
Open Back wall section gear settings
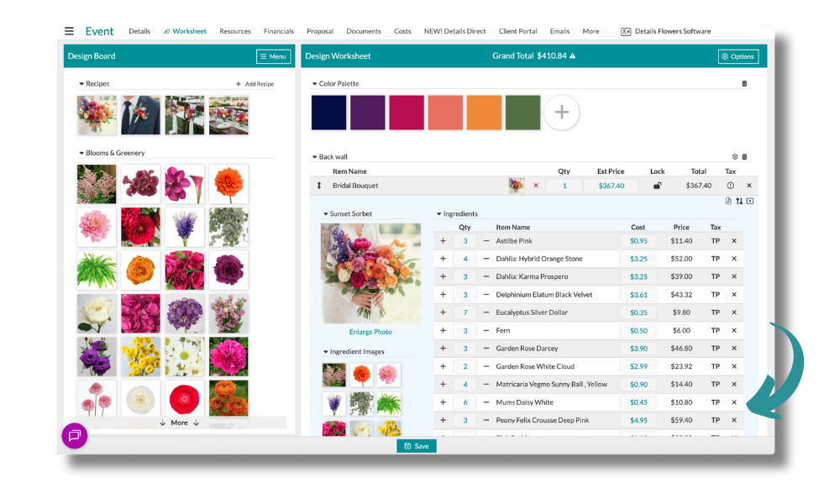tap(734, 157)
